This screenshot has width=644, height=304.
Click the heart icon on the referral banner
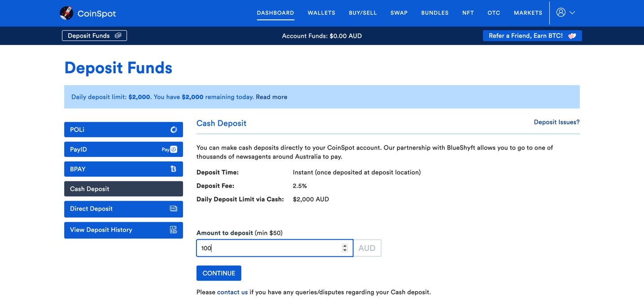point(572,36)
